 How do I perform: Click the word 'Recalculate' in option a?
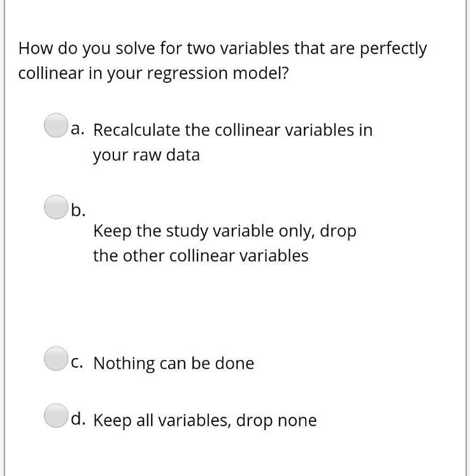pos(136,130)
